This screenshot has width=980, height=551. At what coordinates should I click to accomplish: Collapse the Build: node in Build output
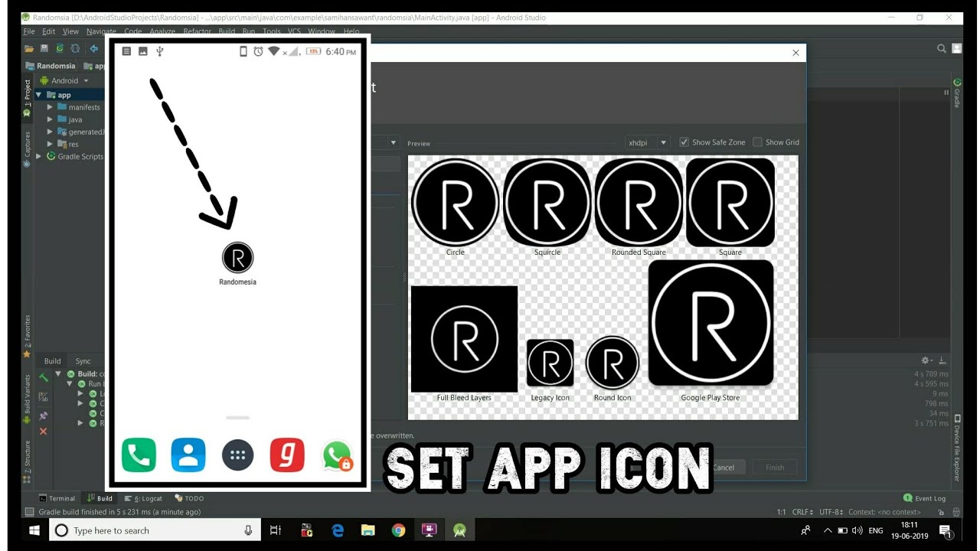(x=58, y=374)
